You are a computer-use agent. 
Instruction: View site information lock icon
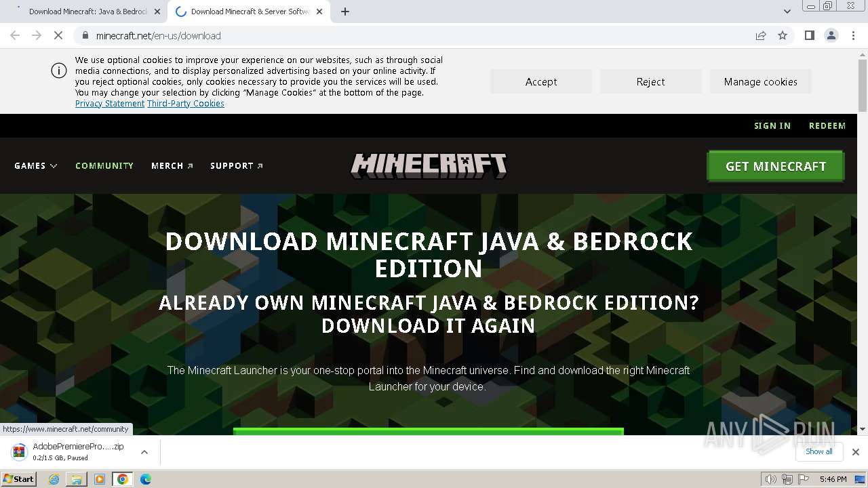85,35
